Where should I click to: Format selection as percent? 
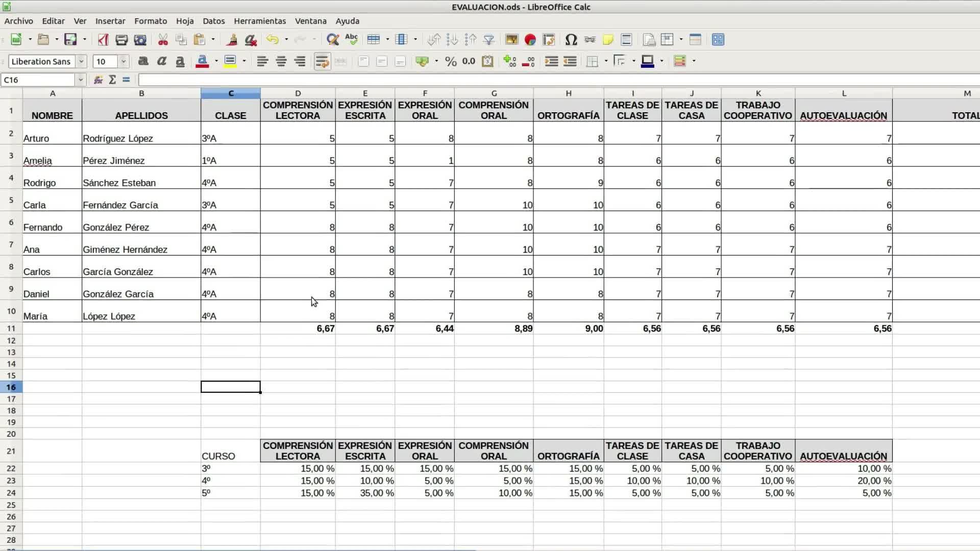tap(451, 62)
